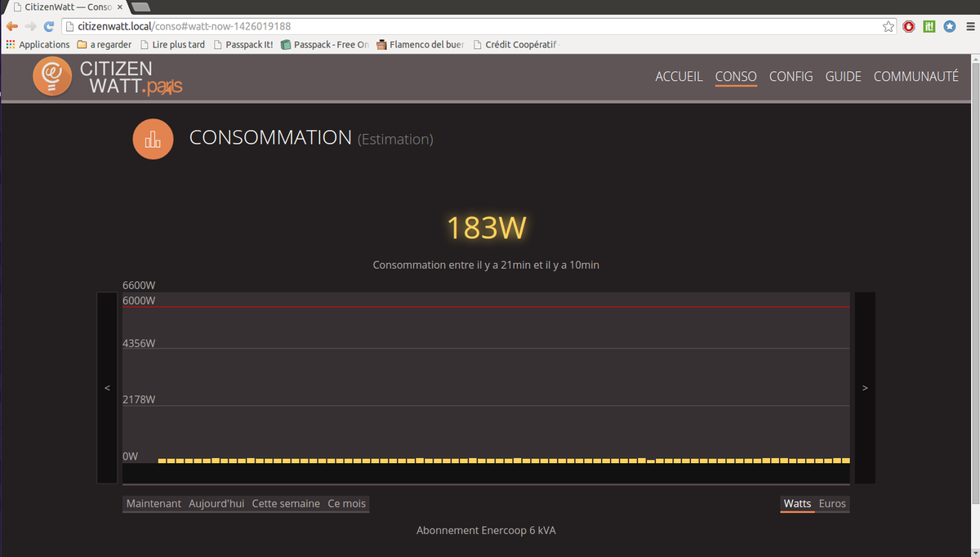This screenshot has height=557, width=980.
Task: Click the browser back arrow
Action: [11, 26]
